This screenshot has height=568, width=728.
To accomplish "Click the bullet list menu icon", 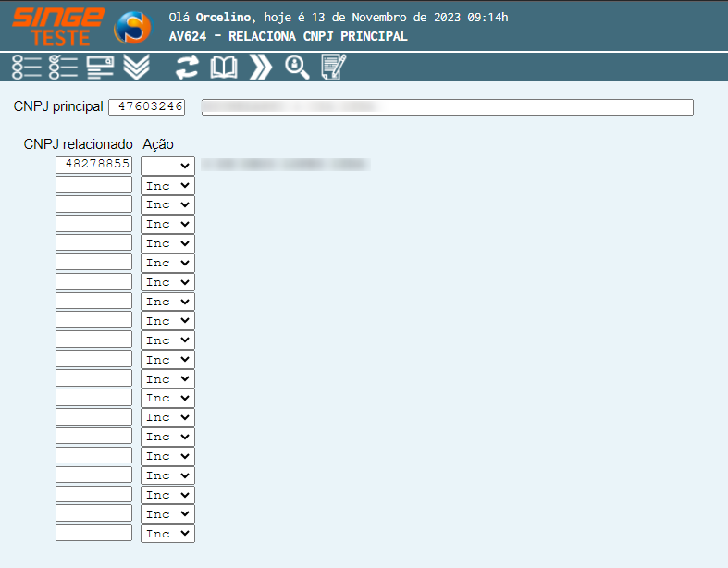I will (27, 67).
